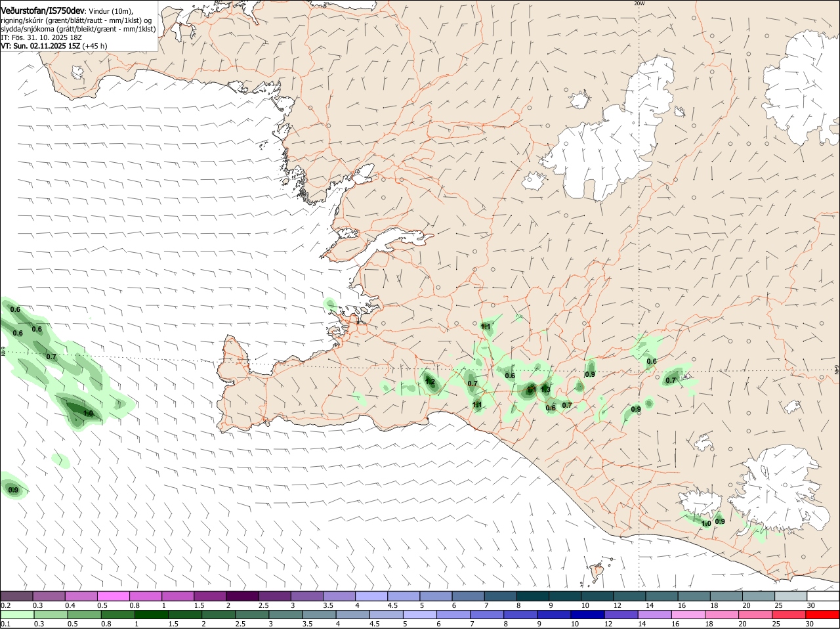
Task: Pick upper scale swatch above the 0.5 label
Action: 113,596
